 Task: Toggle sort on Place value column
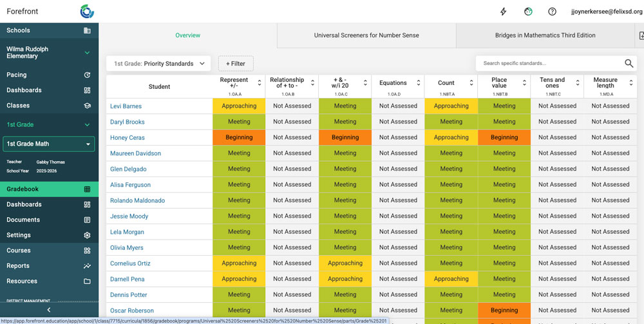point(525,83)
